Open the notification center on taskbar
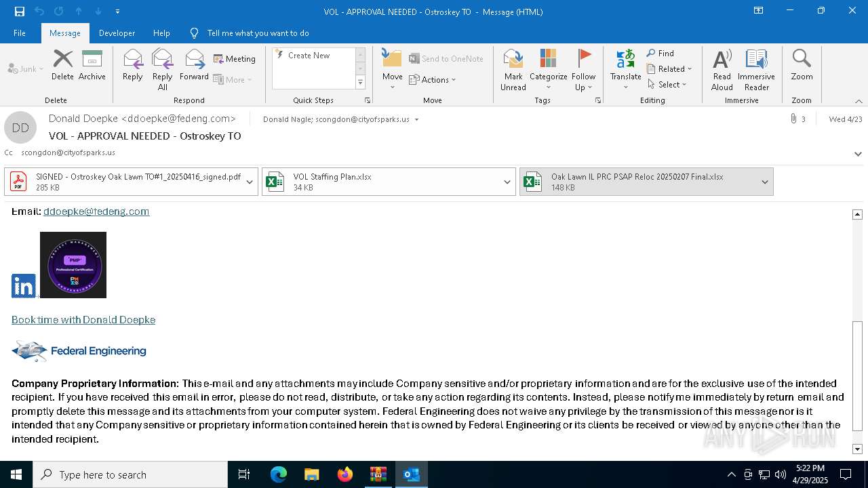This screenshot has height=488, width=868. point(846,474)
